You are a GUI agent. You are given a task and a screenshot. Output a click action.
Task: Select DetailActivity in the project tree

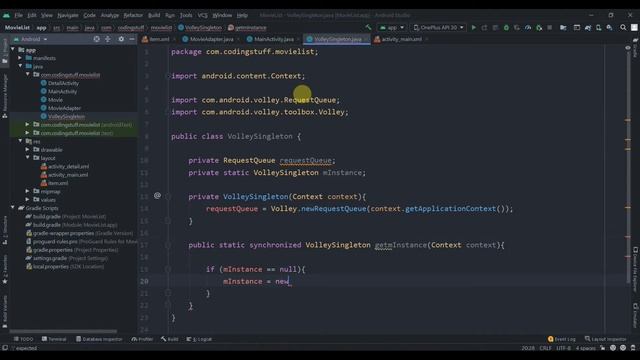pos(63,83)
